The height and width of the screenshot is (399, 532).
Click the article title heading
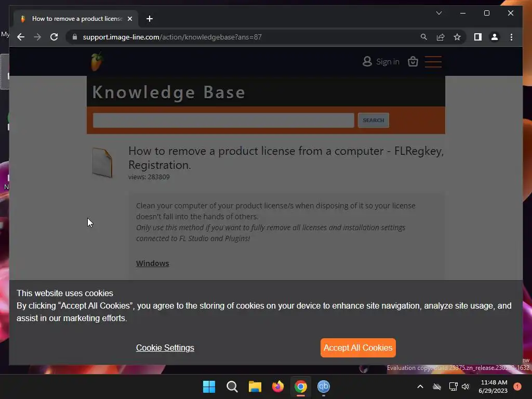coord(286,158)
